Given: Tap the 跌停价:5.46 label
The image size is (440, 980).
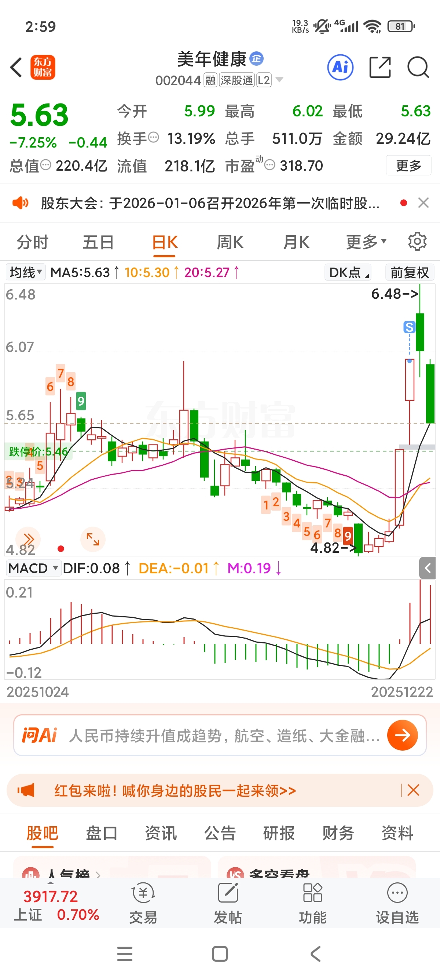Looking at the screenshot, I should 38,451.
